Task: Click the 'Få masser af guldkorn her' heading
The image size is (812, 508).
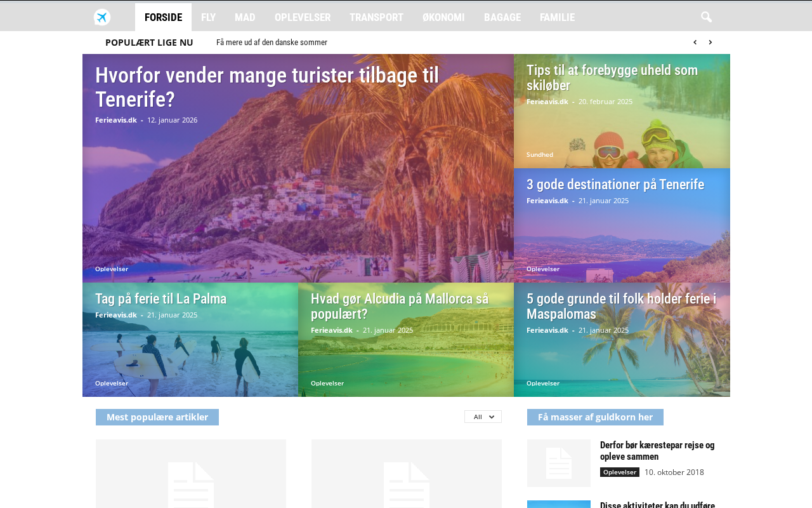Action: (x=595, y=417)
